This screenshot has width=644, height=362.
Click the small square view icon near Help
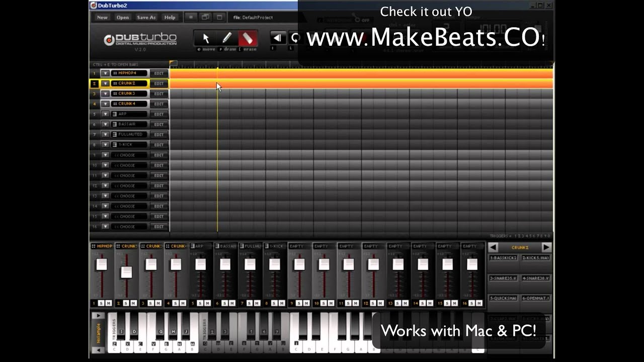click(191, 17)
